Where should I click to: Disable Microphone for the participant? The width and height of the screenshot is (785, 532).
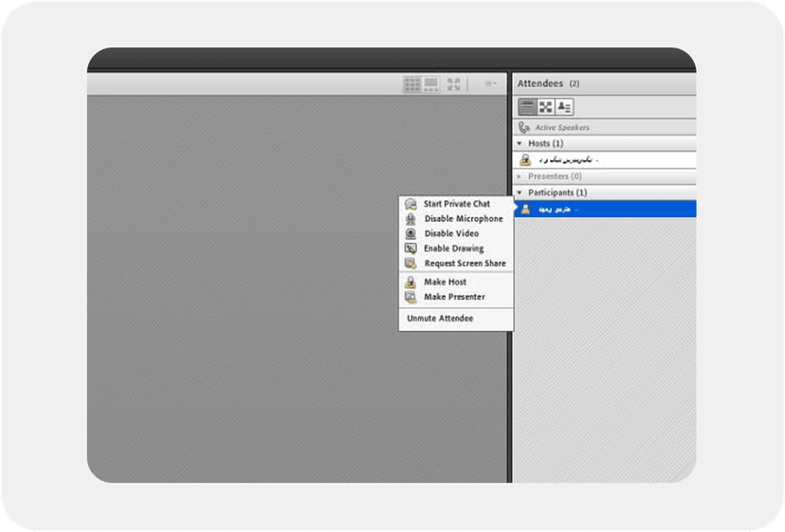(x=463, y=219)
